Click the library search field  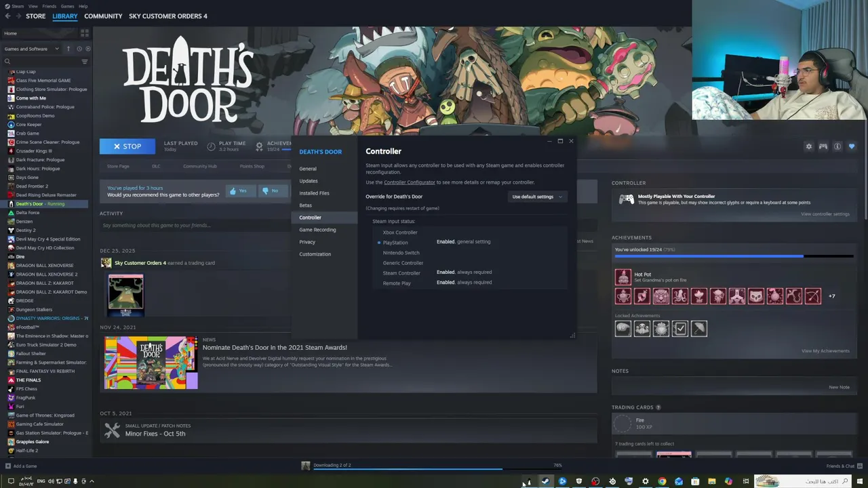point(41,62)
